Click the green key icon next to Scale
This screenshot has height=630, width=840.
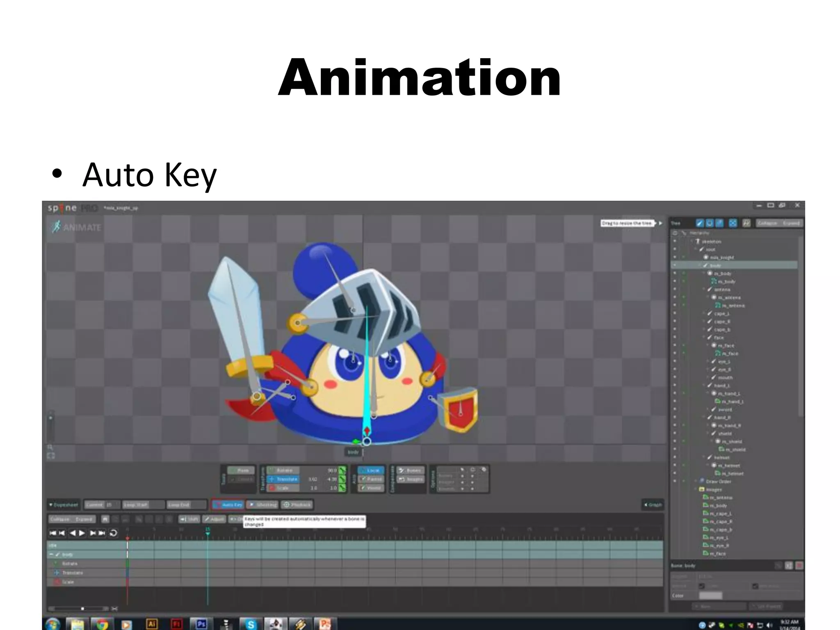click(x=342, y=488)
